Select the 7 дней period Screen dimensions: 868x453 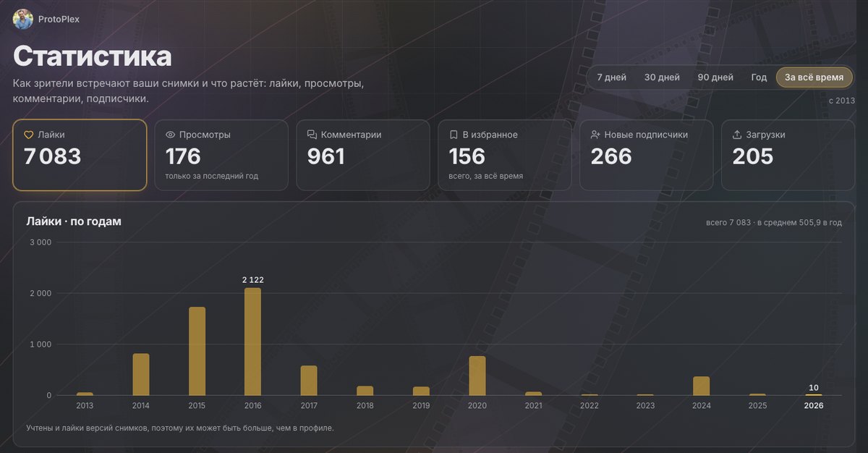(612, 77)
